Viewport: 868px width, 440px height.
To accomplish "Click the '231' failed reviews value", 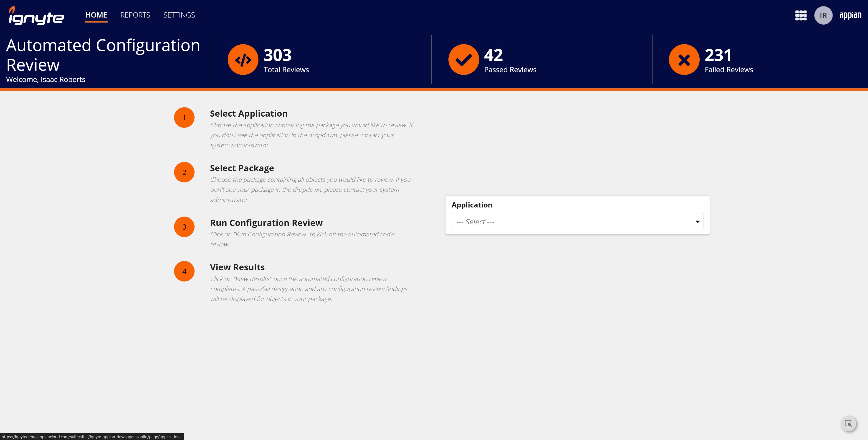I will [718, 55].
